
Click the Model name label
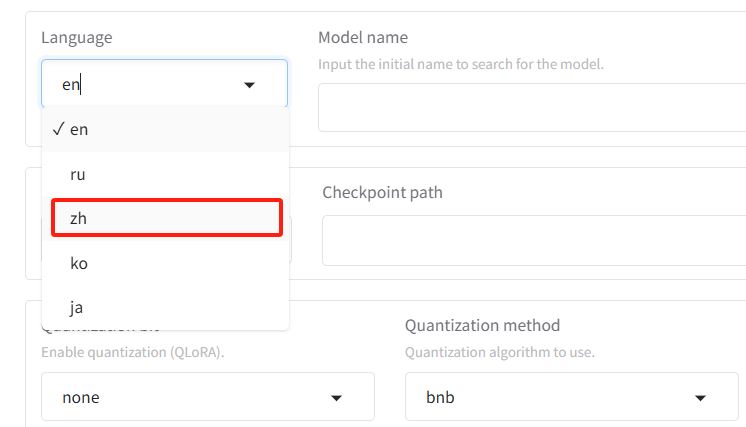pos(363,37)
